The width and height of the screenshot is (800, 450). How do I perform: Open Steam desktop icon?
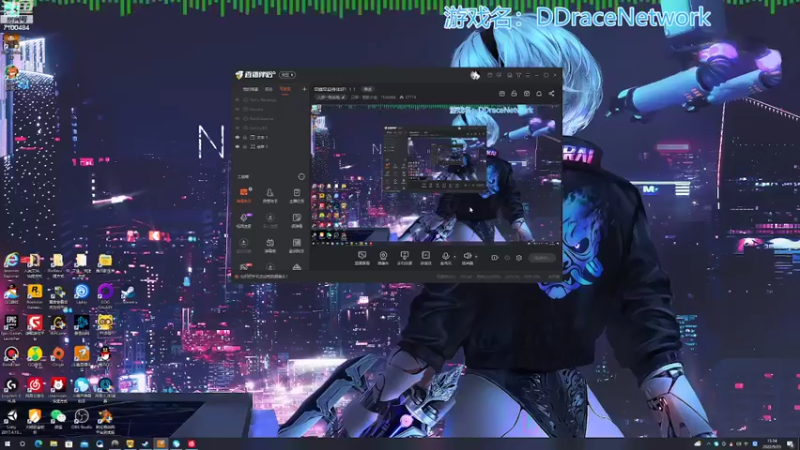[x=128, y=291]
